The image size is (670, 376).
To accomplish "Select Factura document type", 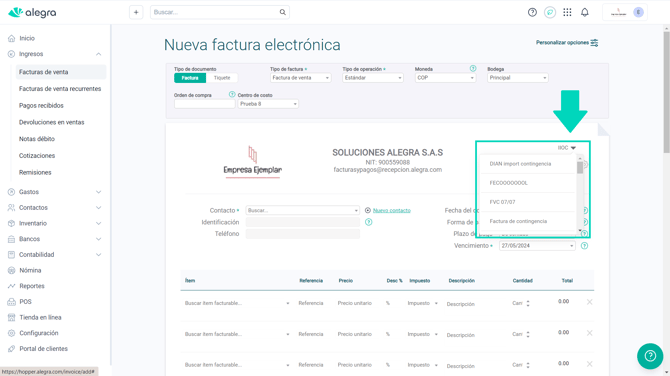I will tap(190, 78).
